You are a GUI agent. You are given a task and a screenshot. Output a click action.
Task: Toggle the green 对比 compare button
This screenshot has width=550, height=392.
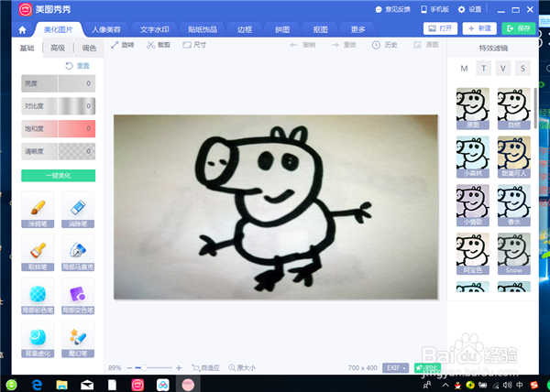tap(427, 368)
